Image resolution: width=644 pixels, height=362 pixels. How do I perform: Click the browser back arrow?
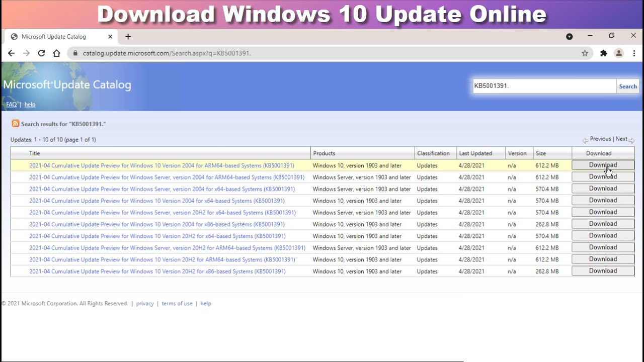11,53
